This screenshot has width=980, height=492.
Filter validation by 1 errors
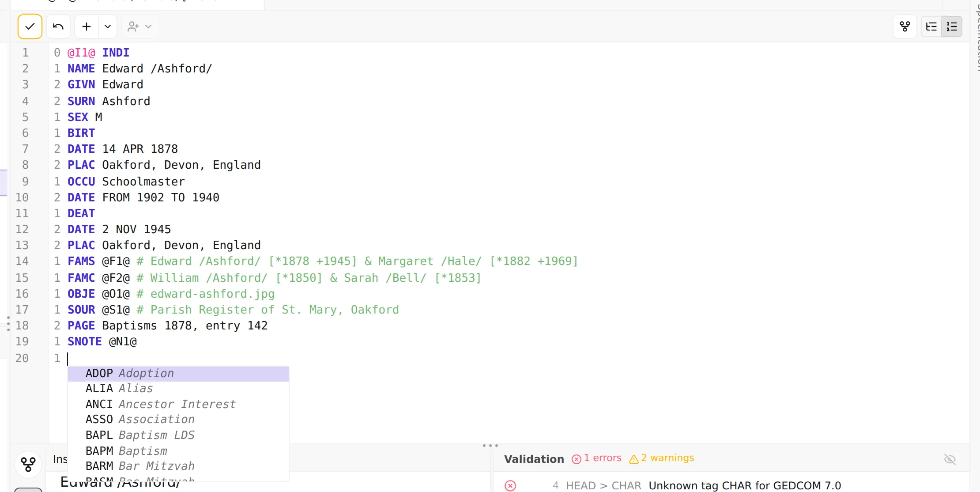(596, 458)
